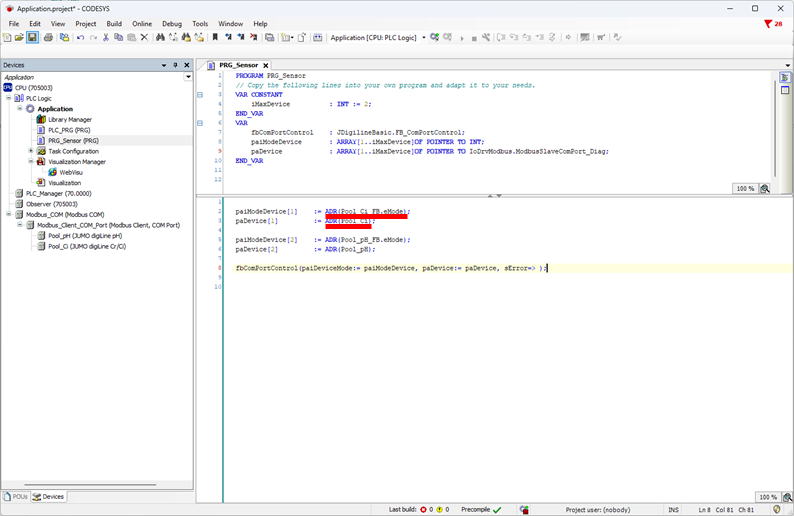
Task: Select WebVisu in the device tree
Action: point(71,172)
